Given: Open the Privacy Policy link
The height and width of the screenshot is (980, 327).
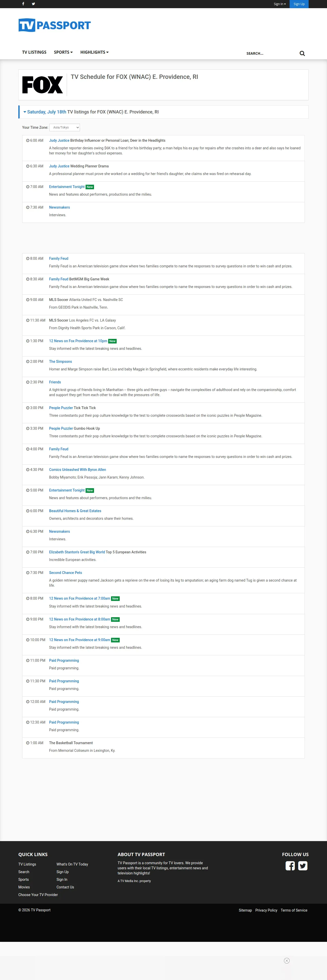Looking at the screenshot, I should point(266,910).
